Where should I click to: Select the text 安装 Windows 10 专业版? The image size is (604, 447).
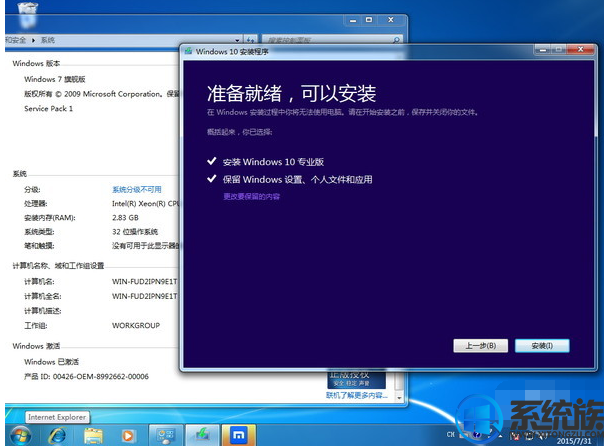(273, 162)
